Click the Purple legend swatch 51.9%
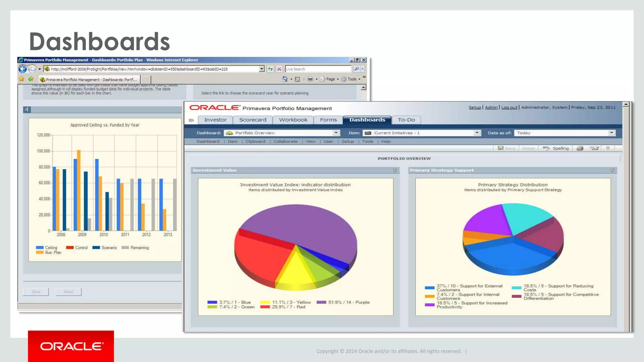644x362 pixels. tap(321, 302)
